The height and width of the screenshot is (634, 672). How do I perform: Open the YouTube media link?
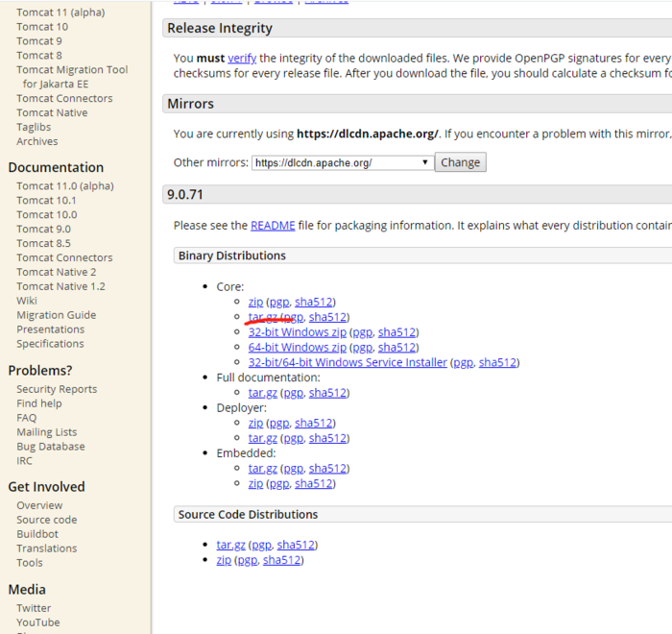[38, 622]
